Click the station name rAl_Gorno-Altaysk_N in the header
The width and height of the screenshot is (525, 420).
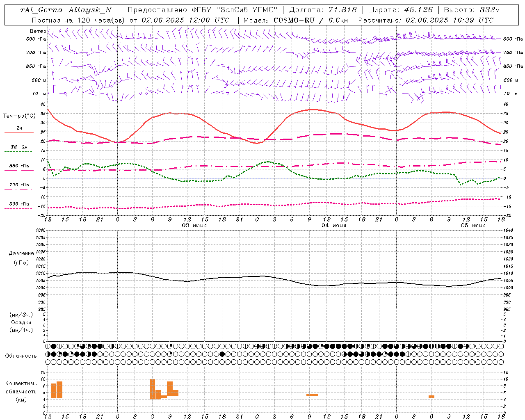tap(66, 10)
